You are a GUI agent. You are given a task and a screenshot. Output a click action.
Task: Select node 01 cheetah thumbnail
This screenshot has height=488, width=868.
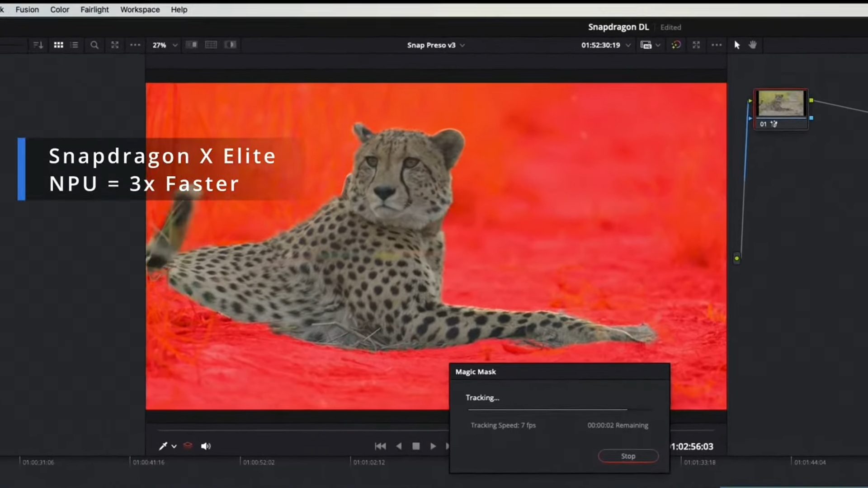[x=781, y=103]
